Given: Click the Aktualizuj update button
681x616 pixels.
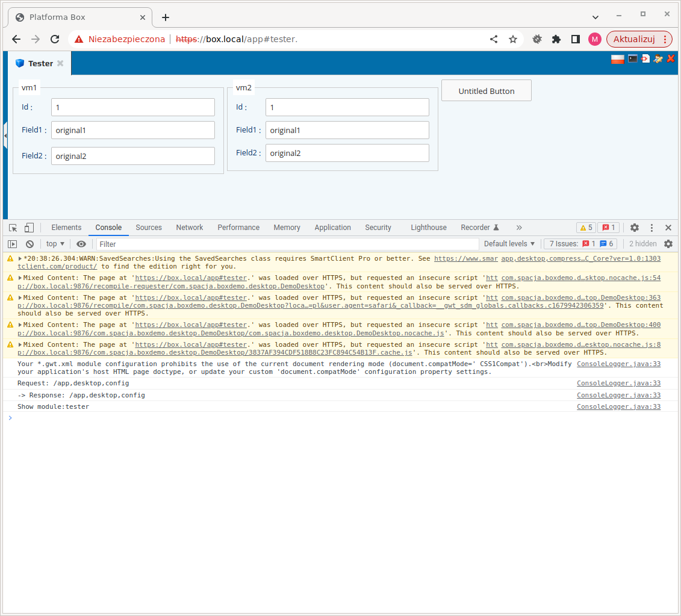Looking at the screenshot, I should pyautogui.click(x=638, y=39).
